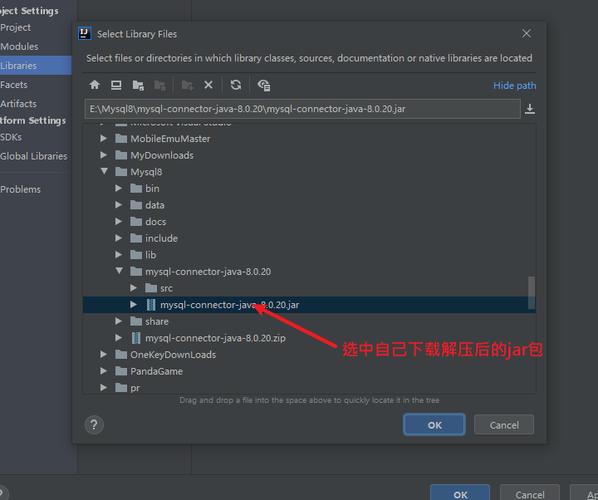Open Libraries in settings sidebar
The width and height of the screenshot is (598, 500).
pyautogui.click(x=35, y=66)
